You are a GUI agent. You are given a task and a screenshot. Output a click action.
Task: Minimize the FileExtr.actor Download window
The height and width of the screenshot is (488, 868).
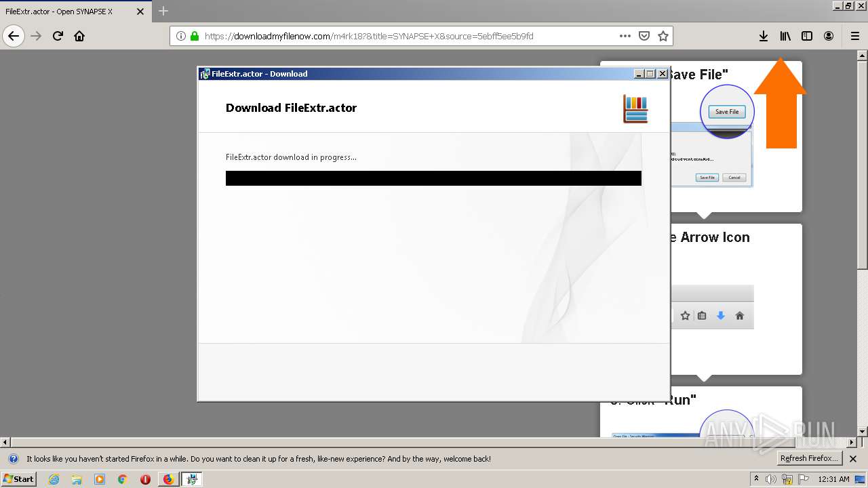point(639,74)
